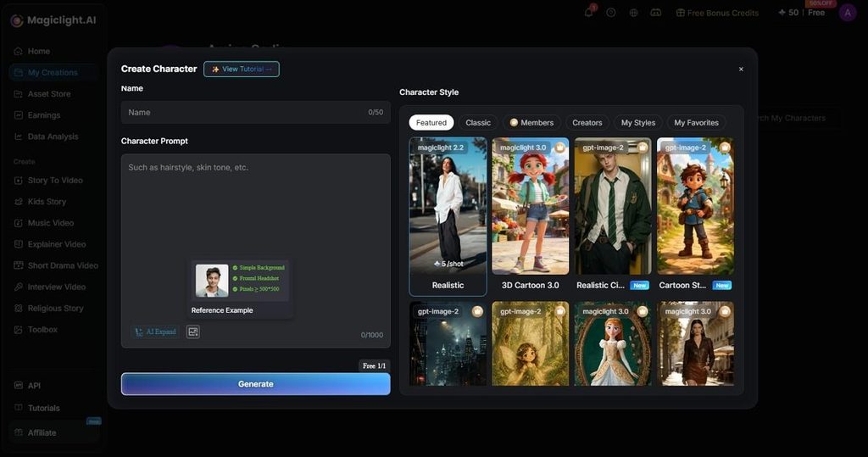Screen dimensions: 868x457
Task: Select the Featured style tab
Action: [x=431, y=122]
